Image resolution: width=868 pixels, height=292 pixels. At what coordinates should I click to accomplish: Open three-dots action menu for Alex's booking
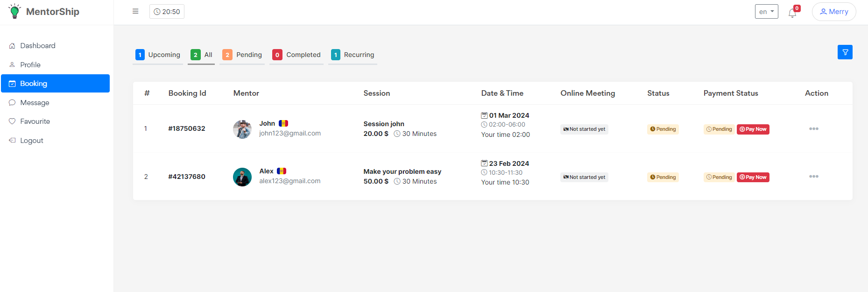(813, 177)
